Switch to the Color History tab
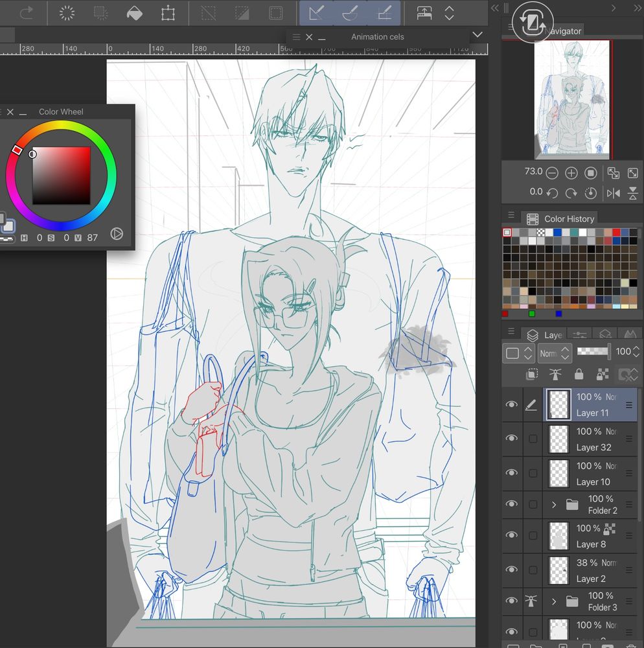Viewport: 644px width, 648px height. coord(562,218)
